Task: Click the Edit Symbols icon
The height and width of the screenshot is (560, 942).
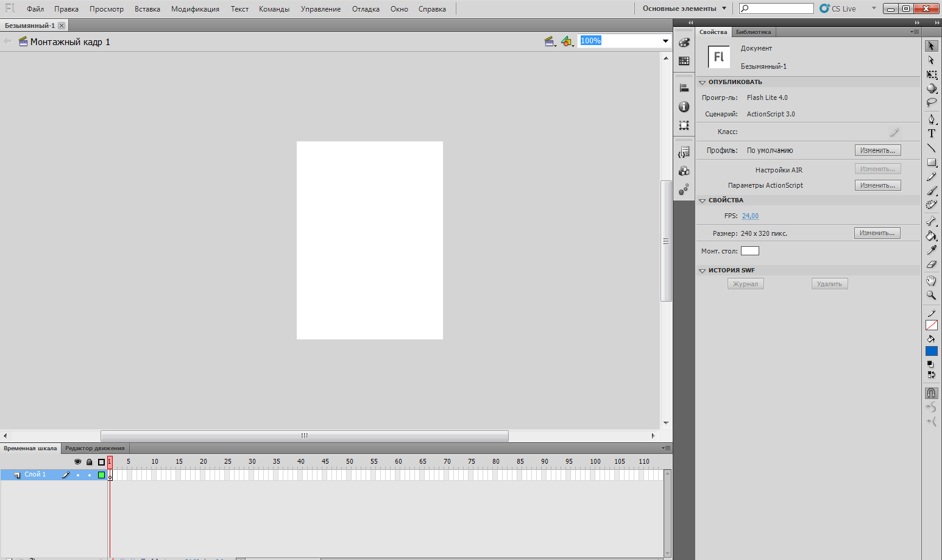Action: point(567,41)
